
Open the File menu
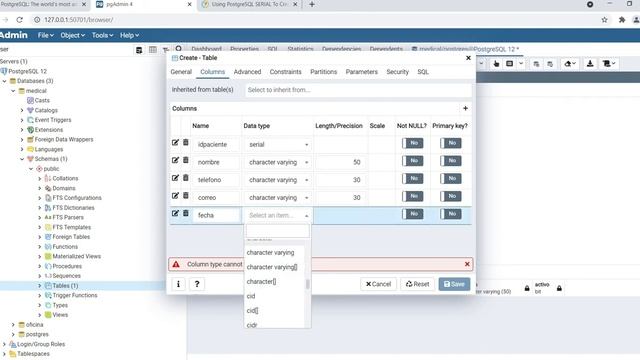tap(45, 36)
